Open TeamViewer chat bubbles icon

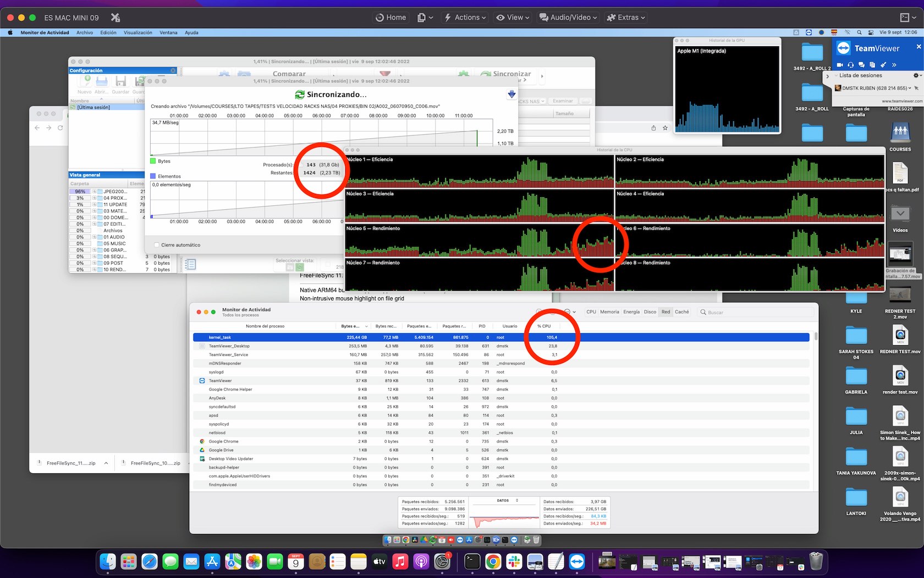click(861, 64)
